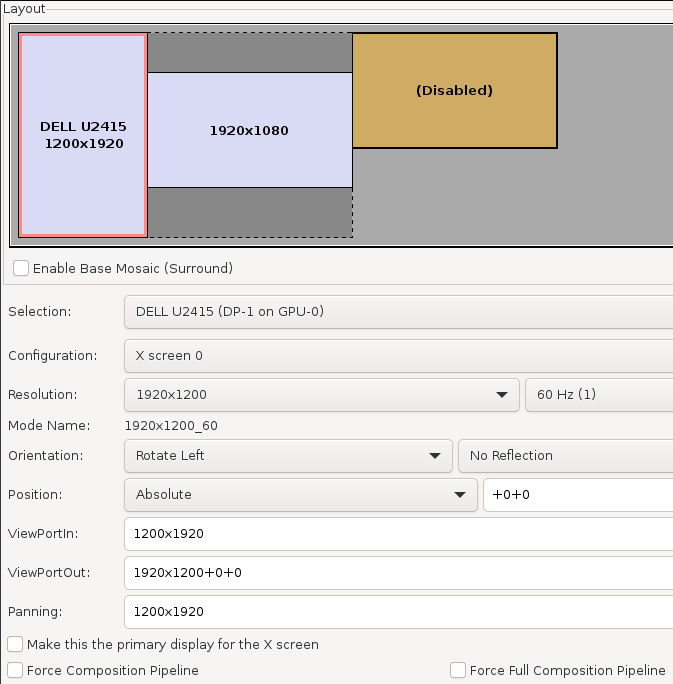Check Make this the primary display option
This screenshot has width=673, height=684.
point(15,644)
